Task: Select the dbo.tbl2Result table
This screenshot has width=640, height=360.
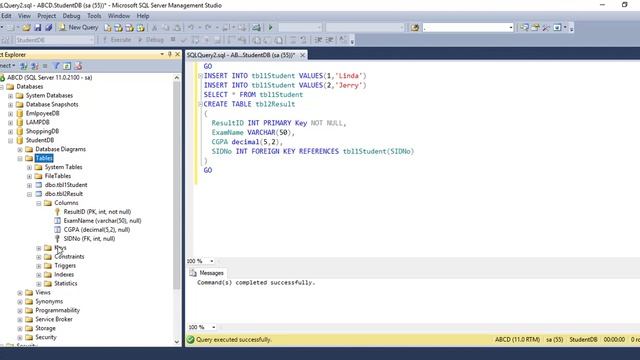Action: [64, 194]
